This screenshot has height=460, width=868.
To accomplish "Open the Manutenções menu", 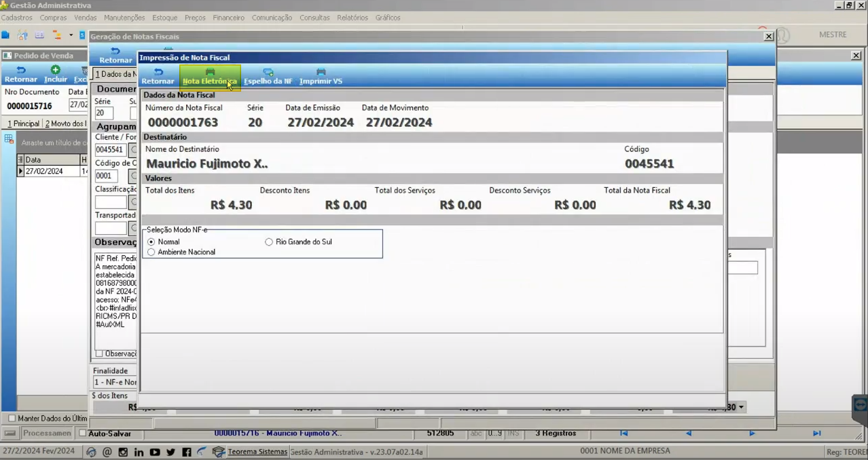I will 124,18.
